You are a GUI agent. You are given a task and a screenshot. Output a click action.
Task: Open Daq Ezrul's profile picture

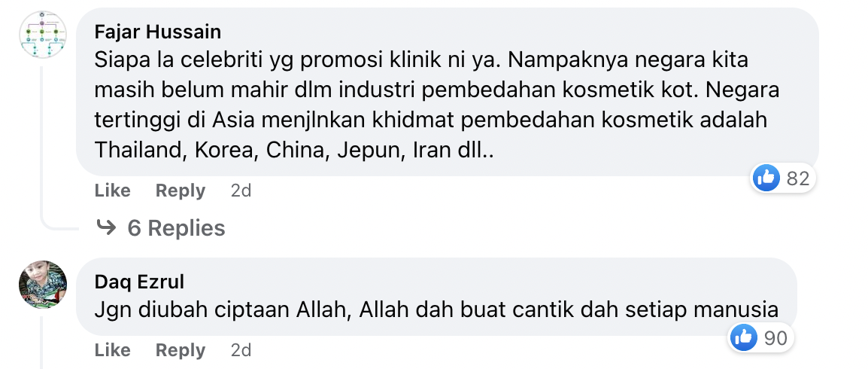click(x=43, y=284)
